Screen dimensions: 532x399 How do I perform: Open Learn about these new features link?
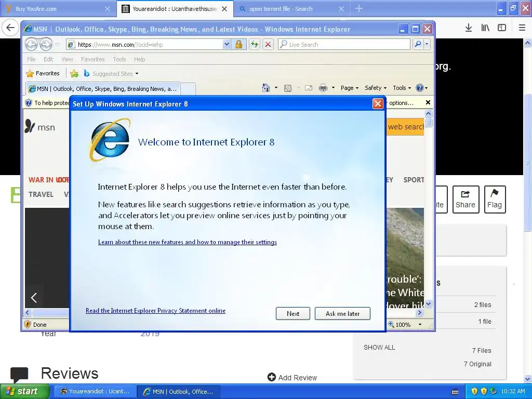tap(187, 242)
